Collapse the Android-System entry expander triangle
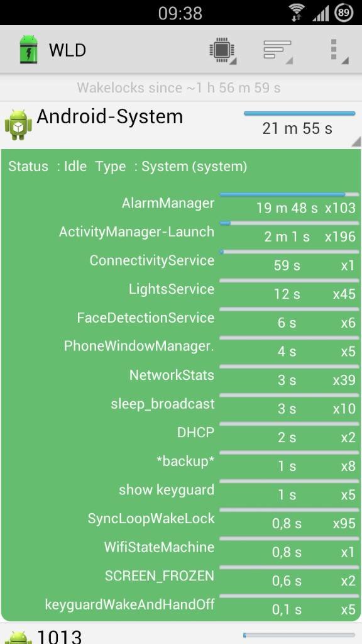362x644 pixels. click(x=356, y=142)
